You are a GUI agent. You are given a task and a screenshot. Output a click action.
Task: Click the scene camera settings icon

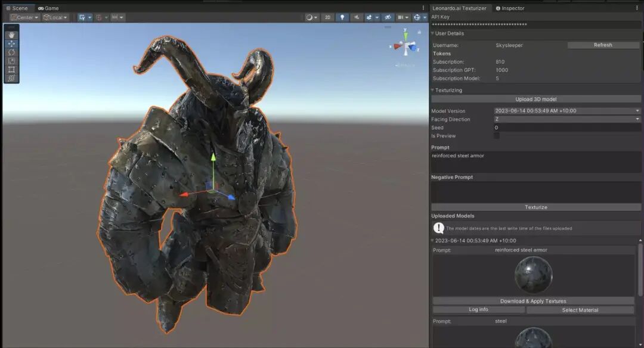pyautogui.click(x=401, y=17)
